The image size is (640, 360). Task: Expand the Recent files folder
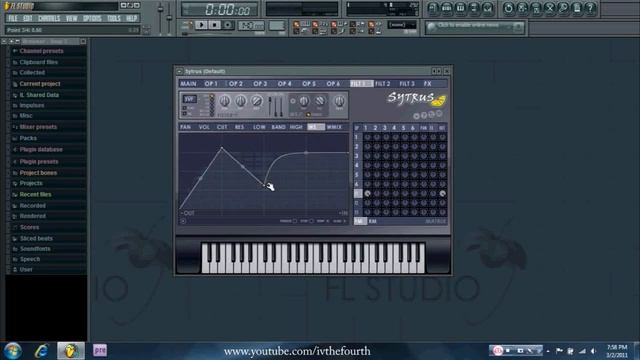pyautogui.click(x=35, y=194)
